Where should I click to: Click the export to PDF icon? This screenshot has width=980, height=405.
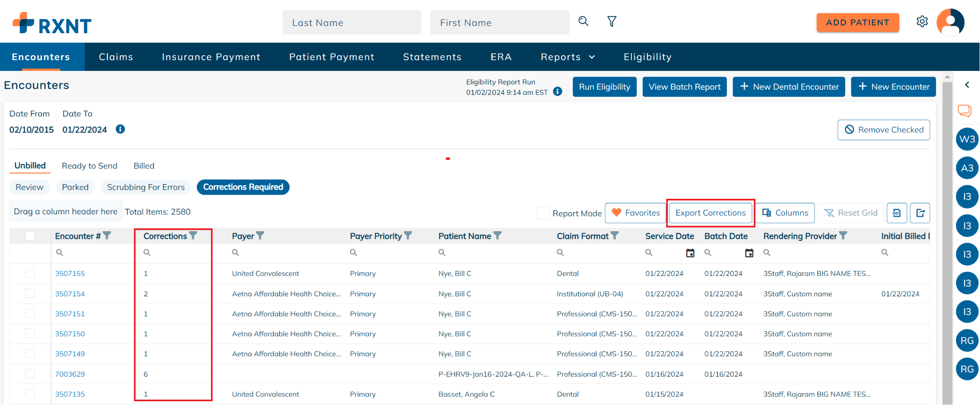[x=896, y=213]
